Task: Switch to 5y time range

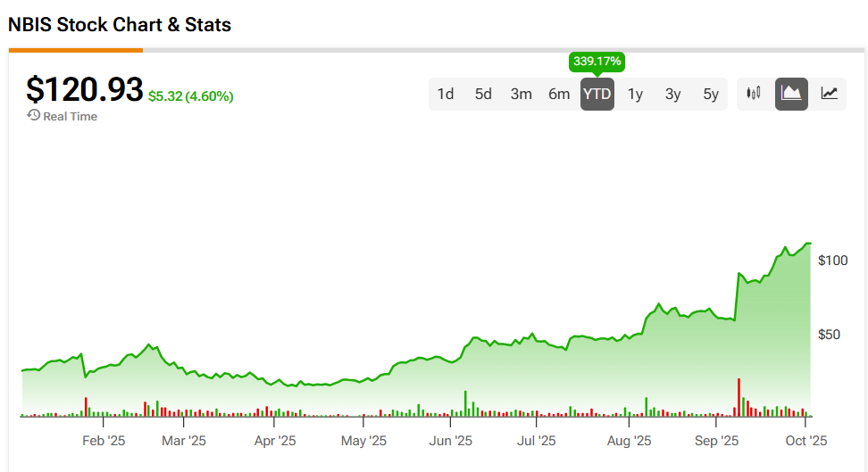Action: [711, 94]
